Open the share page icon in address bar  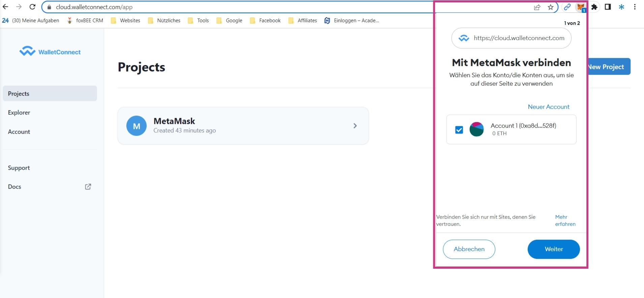click(x=537, y=7)
